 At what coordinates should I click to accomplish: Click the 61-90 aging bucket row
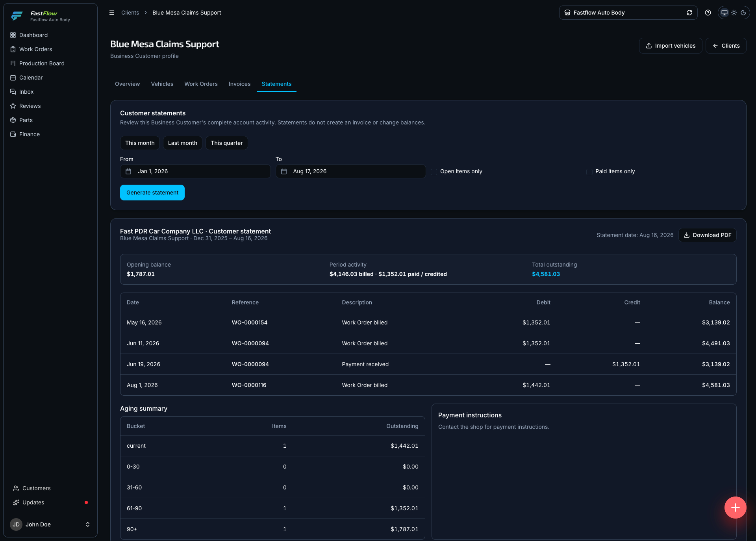[x=272, y=508]
